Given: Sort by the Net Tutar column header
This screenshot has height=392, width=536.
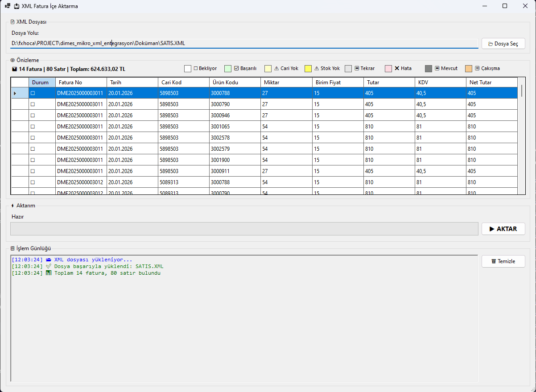Looking at the screenshot, I should [491, 83].
